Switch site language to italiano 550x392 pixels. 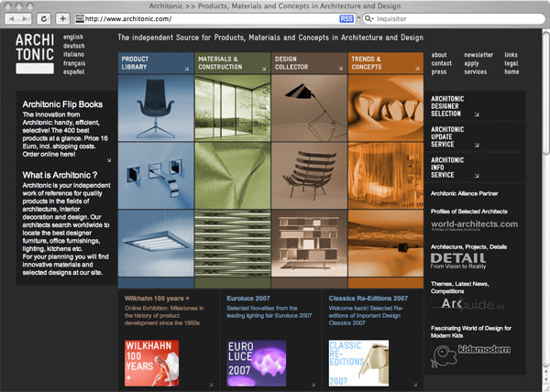[73, 54]
